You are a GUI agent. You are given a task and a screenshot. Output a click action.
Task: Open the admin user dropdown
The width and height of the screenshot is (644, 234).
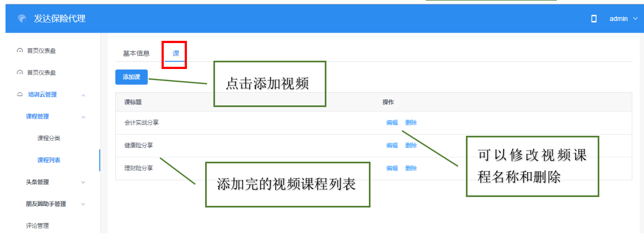(x=623, y=19)
